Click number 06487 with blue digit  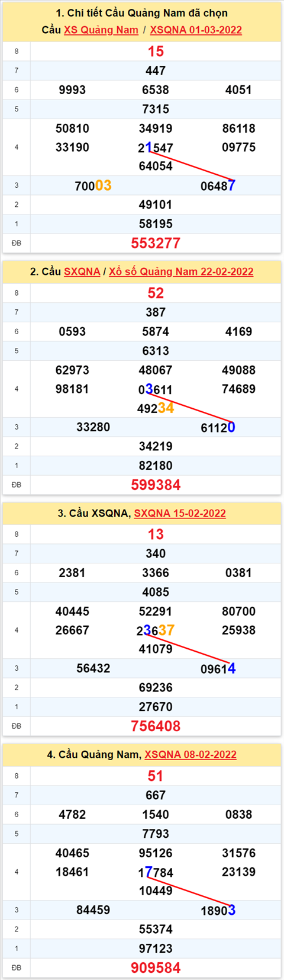tap(218, 186)
